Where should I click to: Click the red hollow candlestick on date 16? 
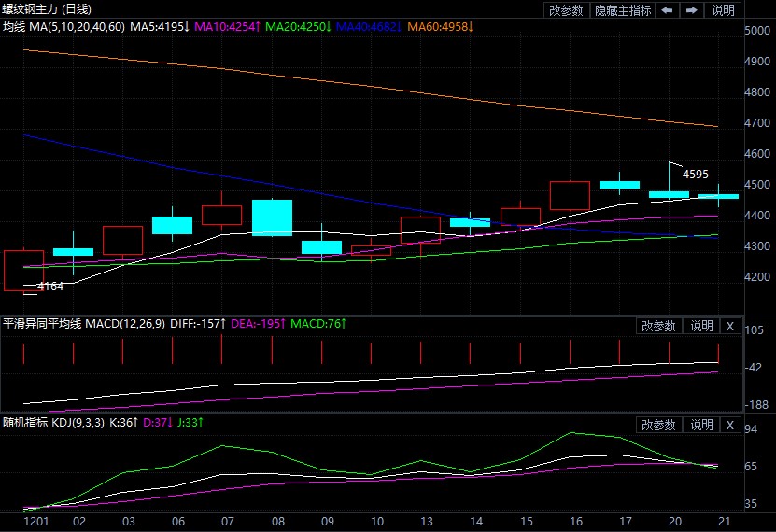(x=570, y=196)
